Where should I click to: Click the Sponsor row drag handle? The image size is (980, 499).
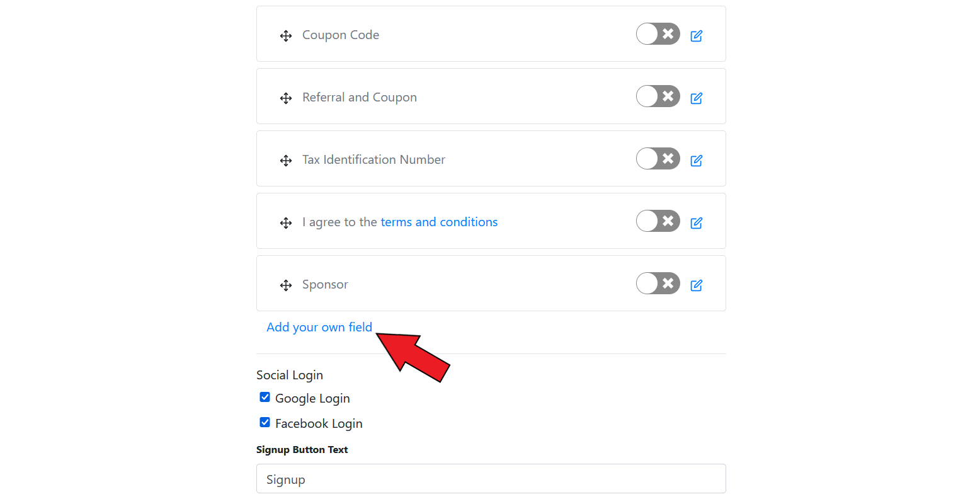[x=286, y=285]
